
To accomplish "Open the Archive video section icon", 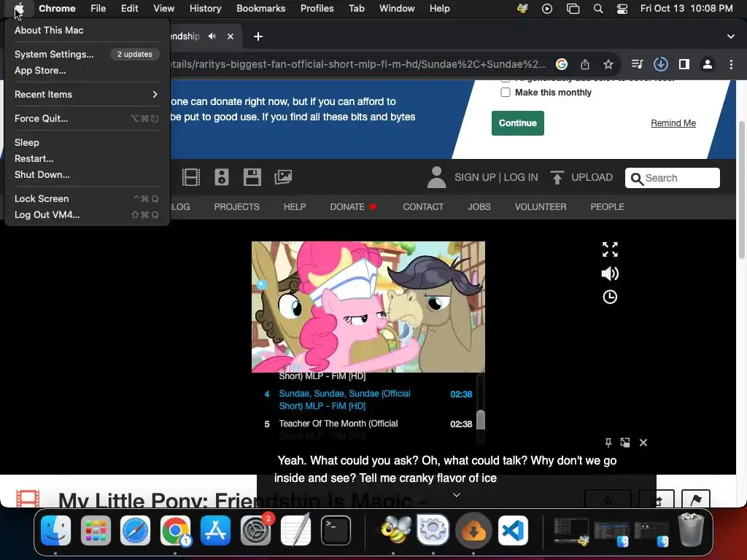I will coord(191,177).
